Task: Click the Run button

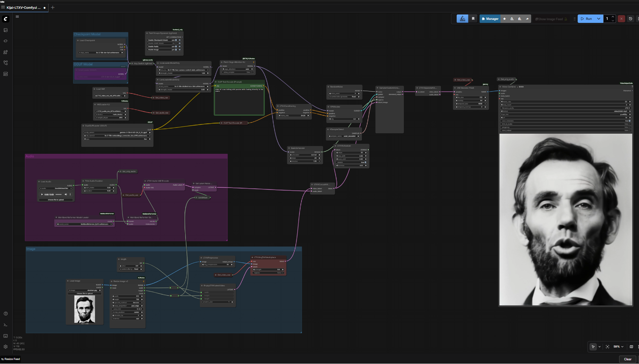Action: click(x=586, y=19)
